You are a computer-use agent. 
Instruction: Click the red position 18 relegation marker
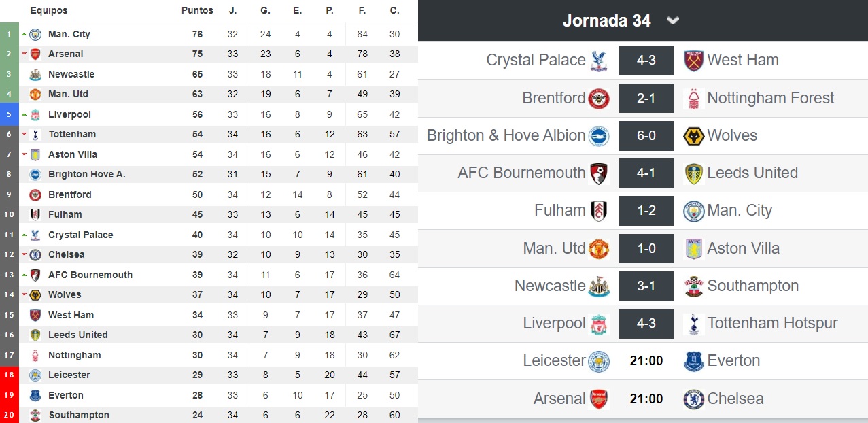tap(10, 375)
